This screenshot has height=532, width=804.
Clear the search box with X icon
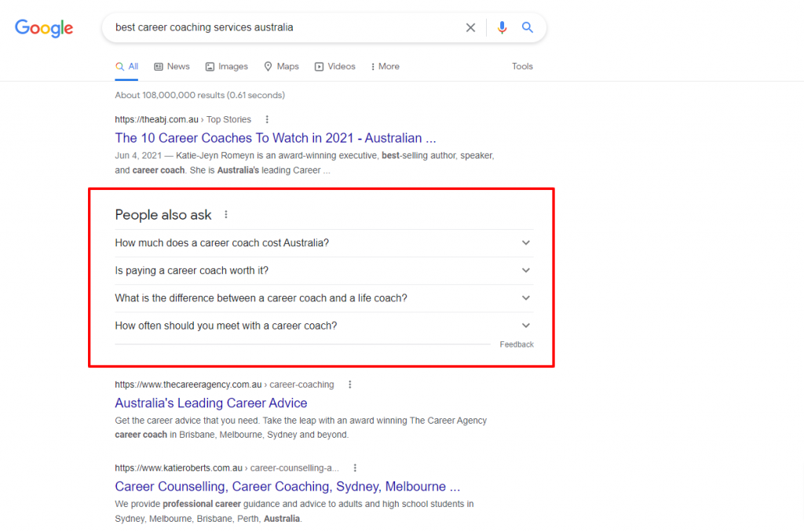470,27
